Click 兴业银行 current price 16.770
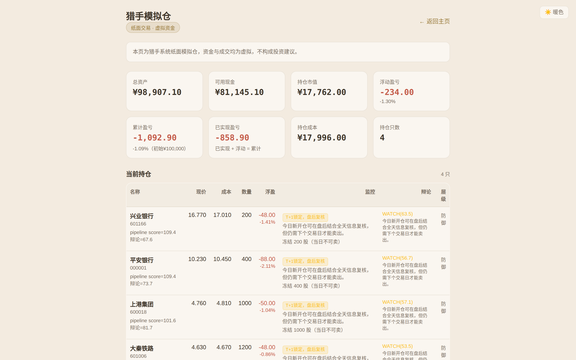Screen dimensions: 576x360 pos(197,215)
